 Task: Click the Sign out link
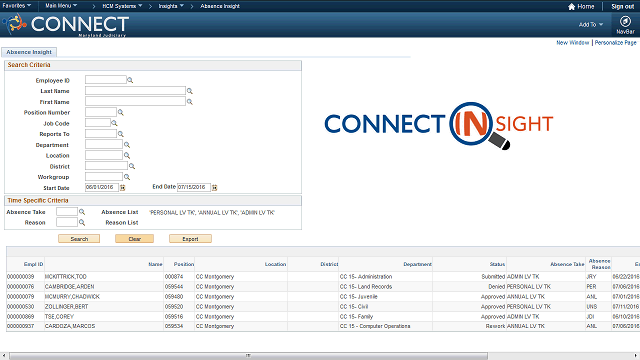pos(622,7)
